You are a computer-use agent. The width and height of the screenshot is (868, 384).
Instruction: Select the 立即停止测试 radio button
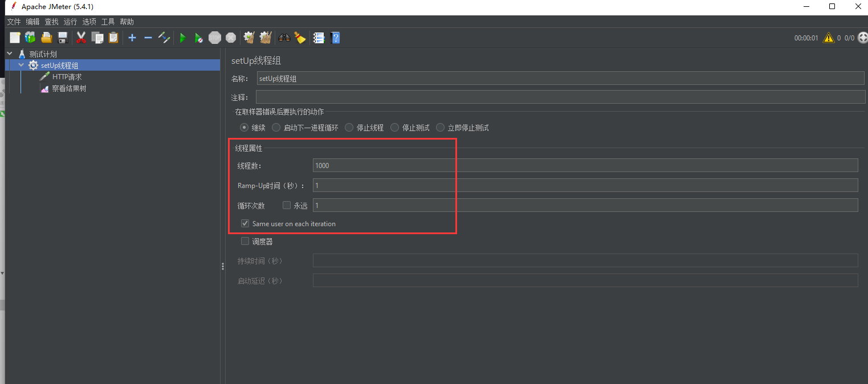[x=441, y=128]
